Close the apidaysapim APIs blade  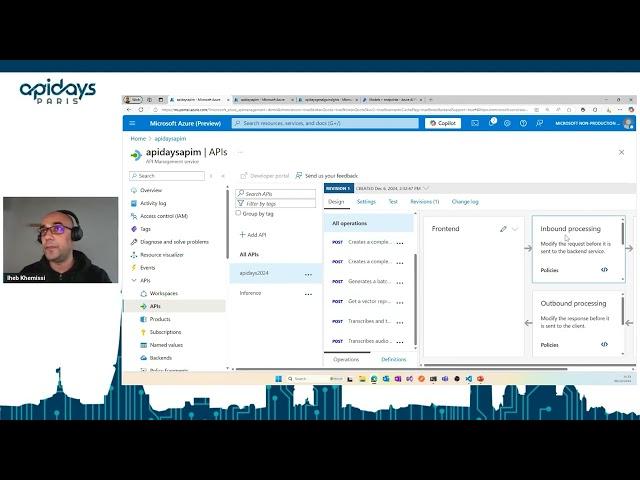621,152
